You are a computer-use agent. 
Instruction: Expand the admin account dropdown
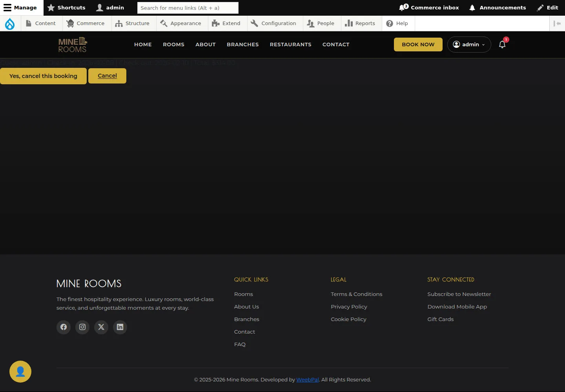[469, 44]
